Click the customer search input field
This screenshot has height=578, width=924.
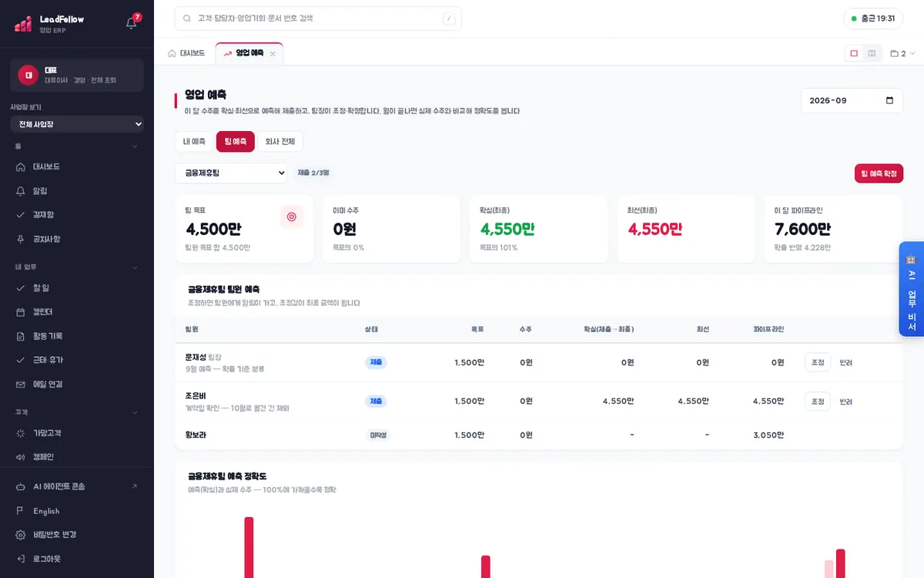(318, 18)
